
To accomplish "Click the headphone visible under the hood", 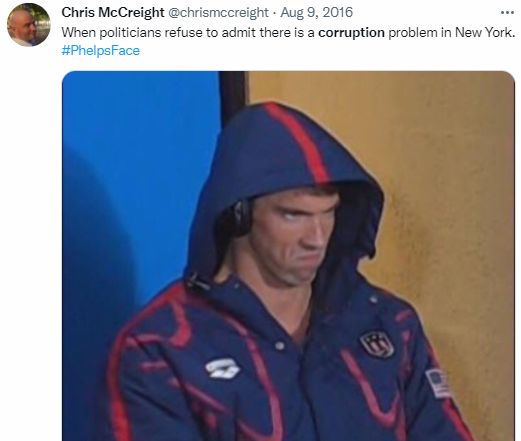I will (x=242, y=218).
